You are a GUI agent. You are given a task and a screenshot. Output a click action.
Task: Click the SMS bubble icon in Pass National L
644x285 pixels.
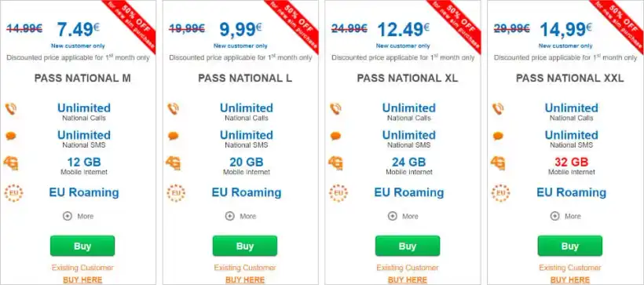coord(174,136)
